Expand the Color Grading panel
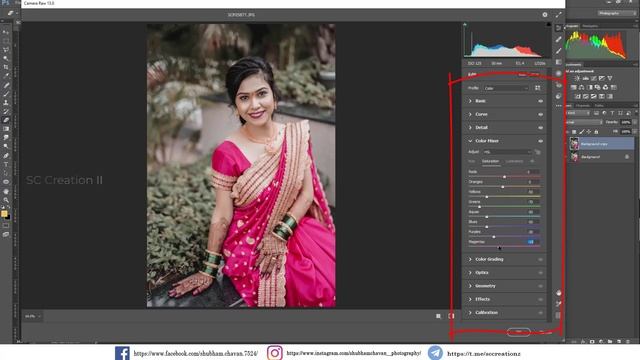The height and width of the screenshot is (360, 640). click(x=470, y=259)
